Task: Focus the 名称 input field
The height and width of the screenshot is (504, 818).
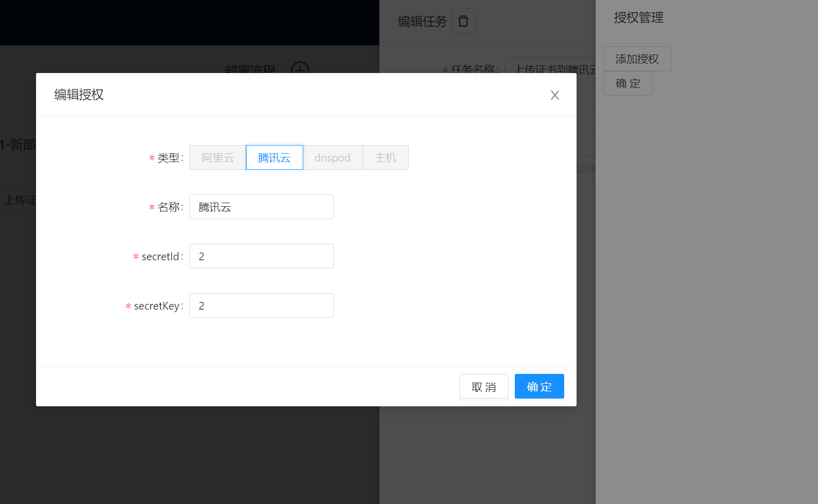Action: click(x=262, y=207)
